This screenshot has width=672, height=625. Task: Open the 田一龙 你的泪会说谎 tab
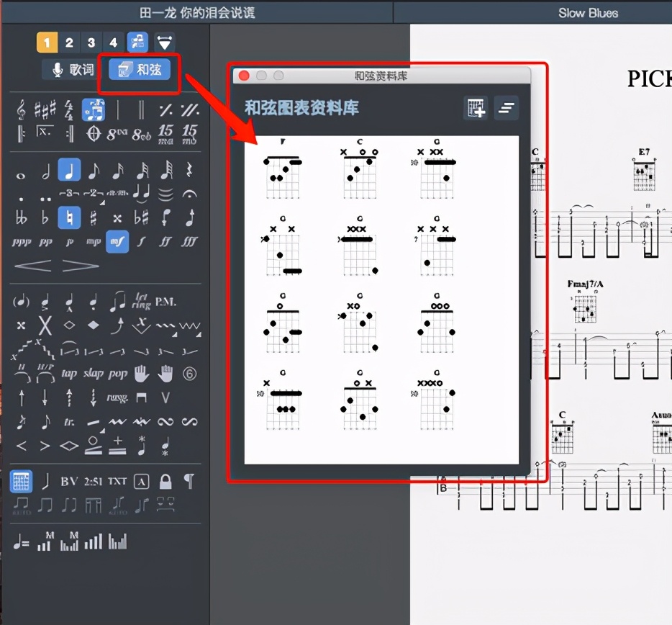[197, 12]
